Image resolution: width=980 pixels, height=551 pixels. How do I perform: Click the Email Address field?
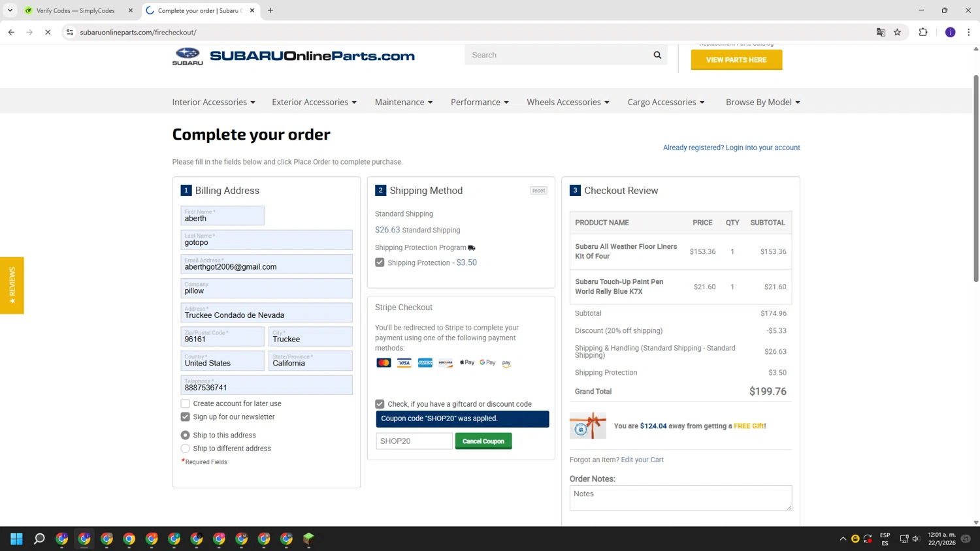[267, 264]
